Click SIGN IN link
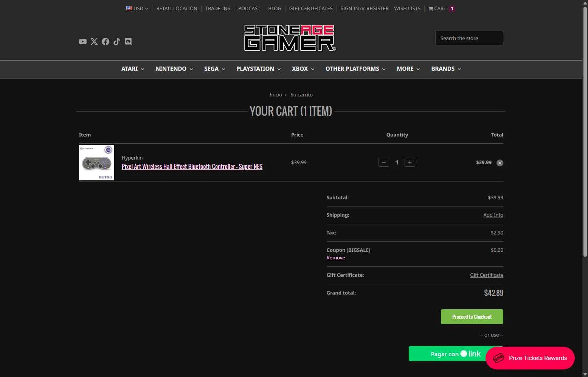The image size is (588, 377). pyautogui.click(x=349, y=8)
